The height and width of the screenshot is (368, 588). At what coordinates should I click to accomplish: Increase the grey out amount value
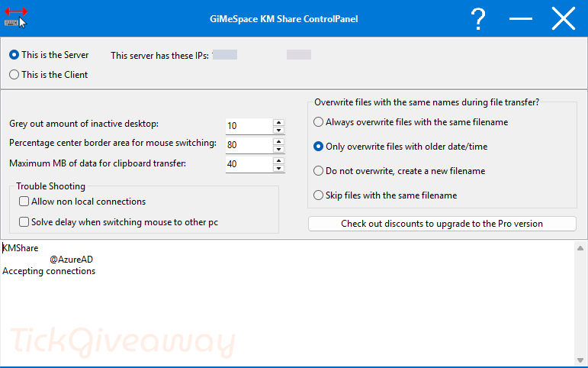click(278, 122)
